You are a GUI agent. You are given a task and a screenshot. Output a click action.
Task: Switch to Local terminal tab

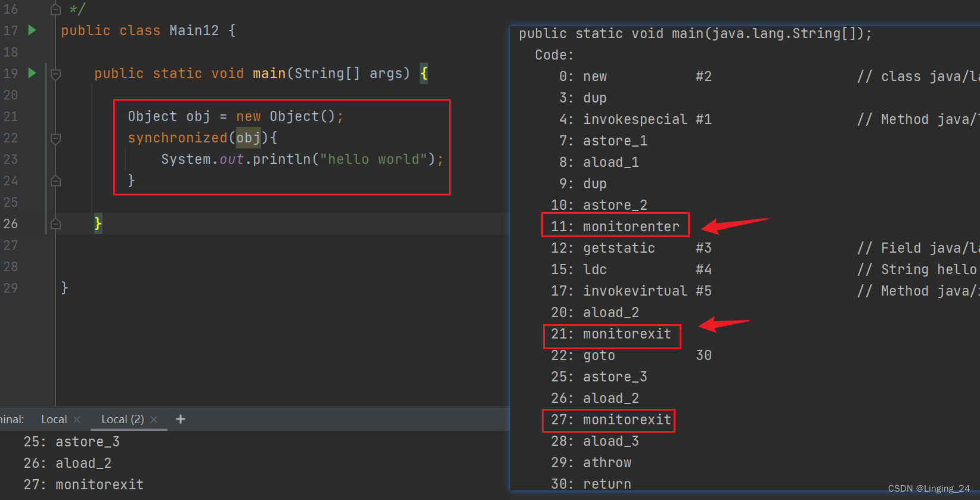point(54,419)
